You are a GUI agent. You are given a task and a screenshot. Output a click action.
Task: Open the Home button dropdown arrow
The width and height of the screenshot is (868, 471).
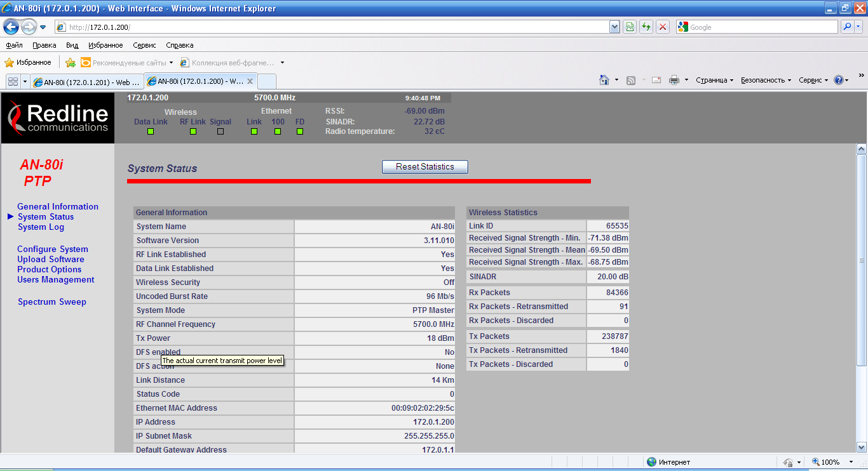(x=616, y=80)
